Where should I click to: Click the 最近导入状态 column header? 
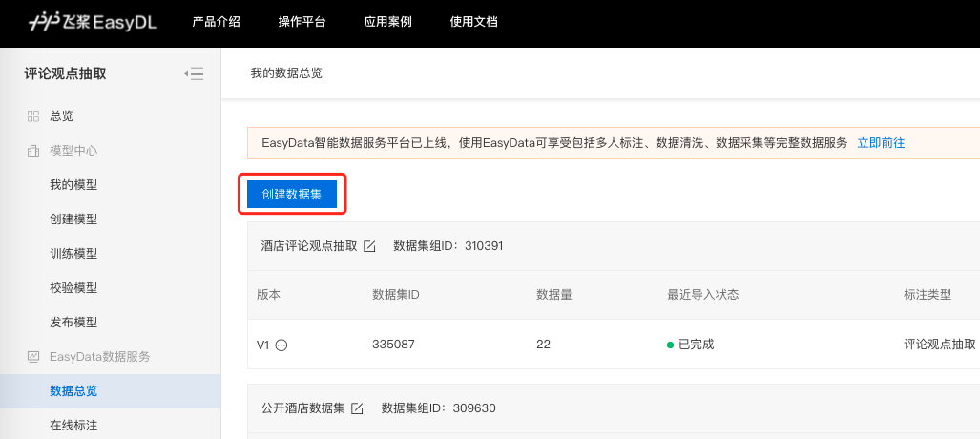coord(703,295)
